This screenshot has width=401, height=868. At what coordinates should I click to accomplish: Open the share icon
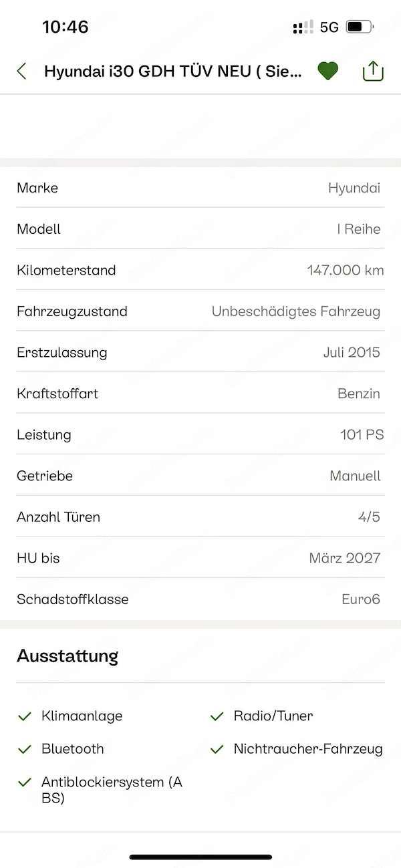tap(373, 71)
